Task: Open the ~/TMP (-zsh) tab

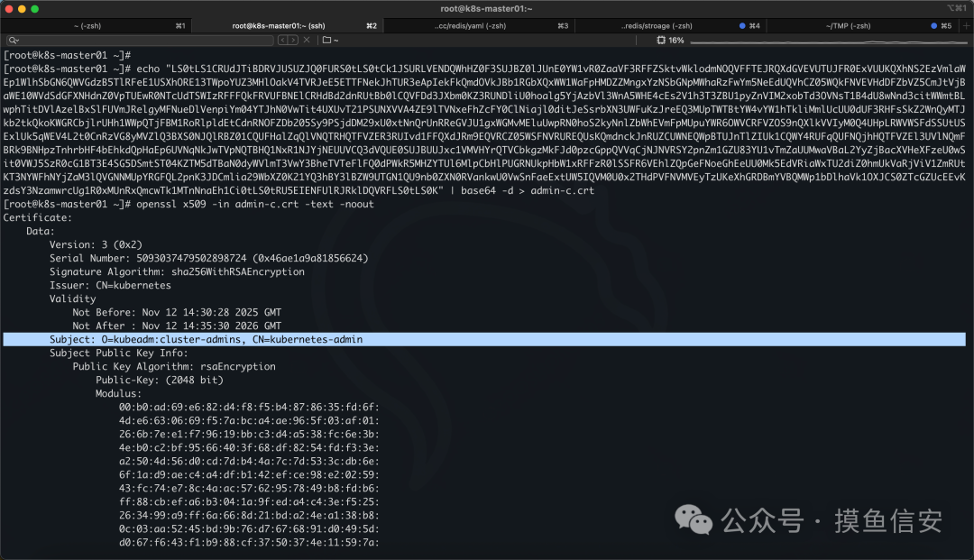Action: [862, 25]
